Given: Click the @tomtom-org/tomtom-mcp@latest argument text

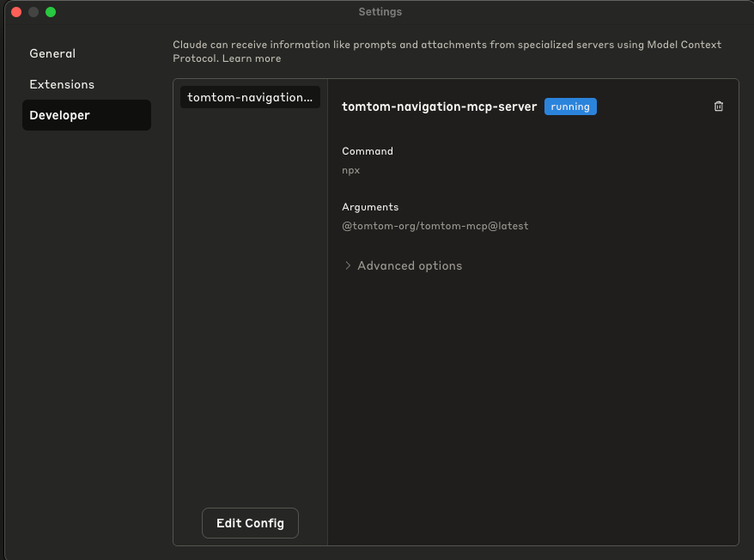Looking at the screenshot, I should 435,226.
